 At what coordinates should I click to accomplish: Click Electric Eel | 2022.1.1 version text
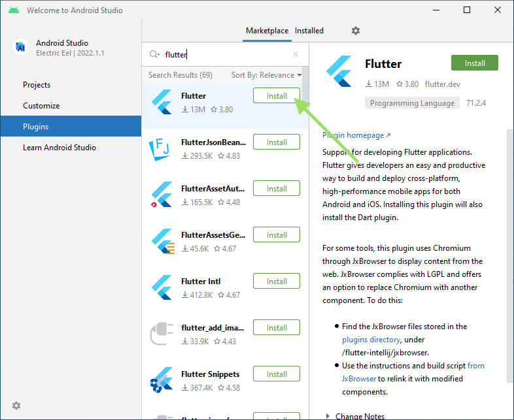[70, 53]
